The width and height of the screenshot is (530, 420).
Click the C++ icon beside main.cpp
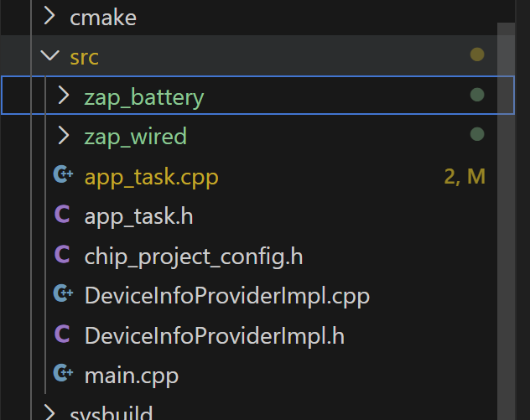[x=63, y=374]
